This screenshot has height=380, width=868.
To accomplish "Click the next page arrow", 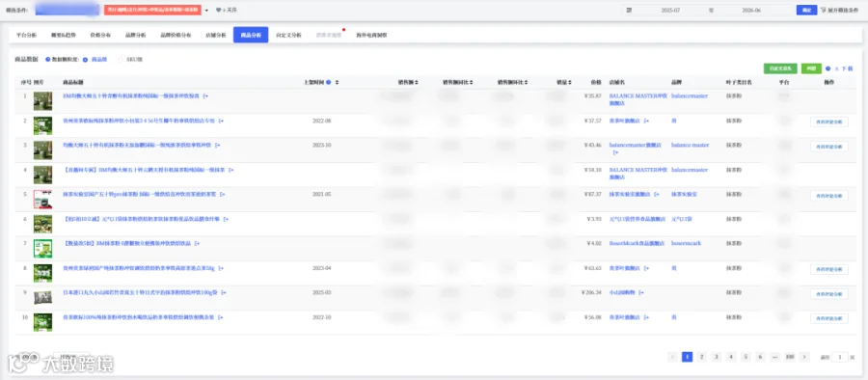I will coord(804,357).
